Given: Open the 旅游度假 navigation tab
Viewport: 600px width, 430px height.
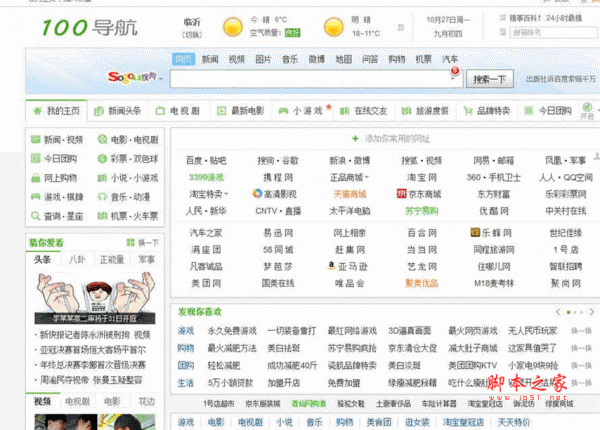Looking at the screenshot, I should pos(425,111).
